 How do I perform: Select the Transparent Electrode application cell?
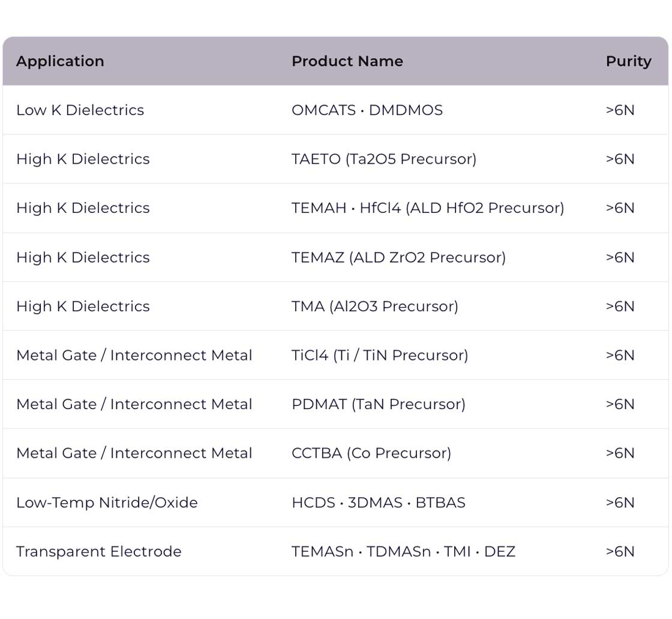tap(98, 552)
